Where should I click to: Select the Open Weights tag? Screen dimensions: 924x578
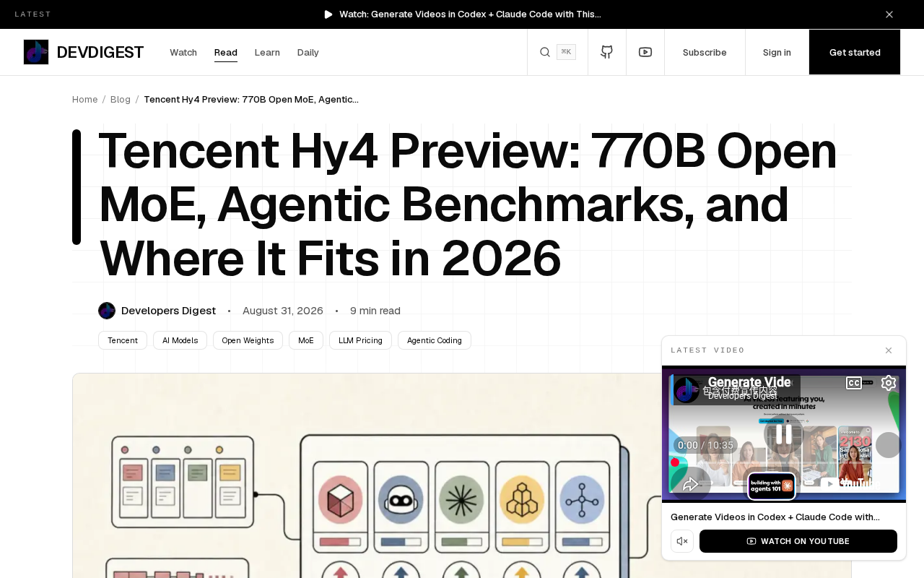click(x=248, y=340)
